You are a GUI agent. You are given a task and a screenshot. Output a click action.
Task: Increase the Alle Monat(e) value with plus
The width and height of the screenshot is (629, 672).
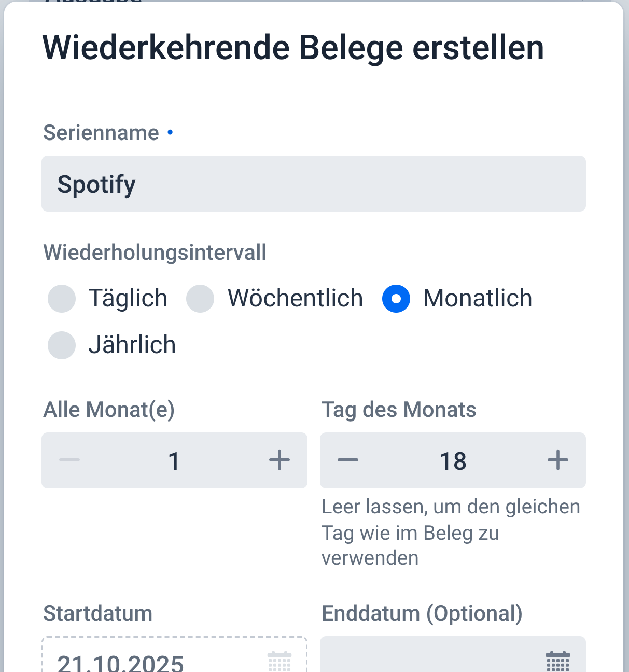tap(279, 460)
